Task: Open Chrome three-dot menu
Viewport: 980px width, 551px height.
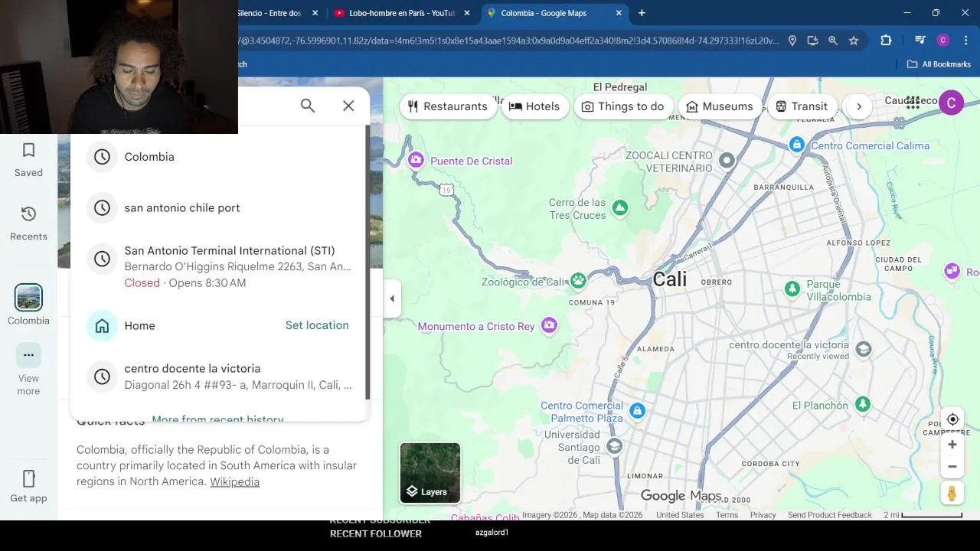Action: 967,41
